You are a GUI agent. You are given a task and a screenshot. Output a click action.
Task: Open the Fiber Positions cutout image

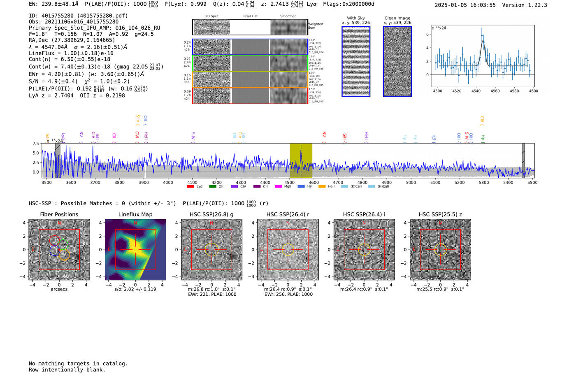click(x=59, y=250)
